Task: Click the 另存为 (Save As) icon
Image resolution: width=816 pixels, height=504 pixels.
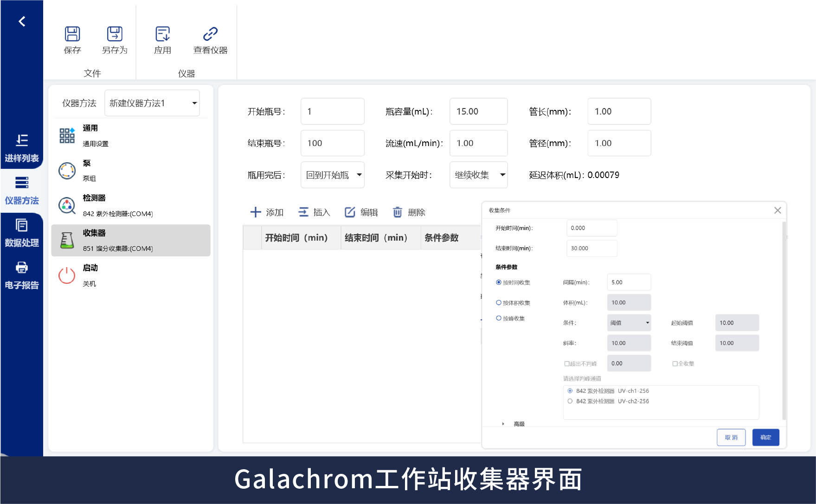Action: pos(115,34)
